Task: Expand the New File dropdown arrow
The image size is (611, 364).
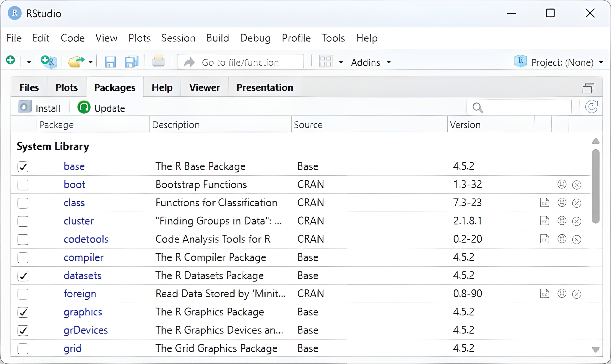Action: 29,62
